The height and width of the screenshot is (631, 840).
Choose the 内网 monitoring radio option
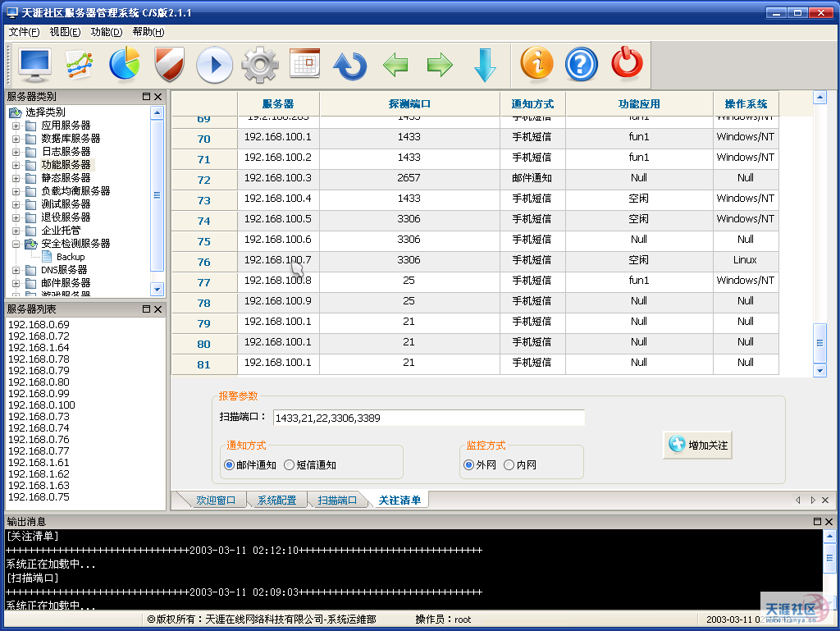pos(509,465)
